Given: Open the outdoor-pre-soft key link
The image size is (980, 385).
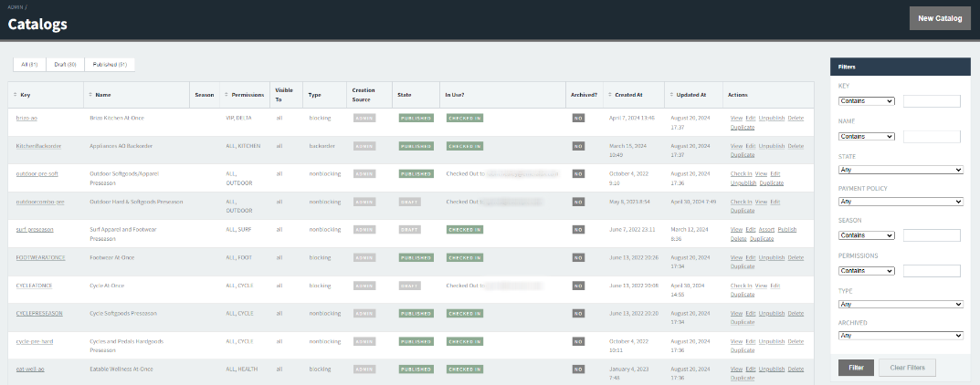Looking at the screenshot, I should [x=37, y=173].
